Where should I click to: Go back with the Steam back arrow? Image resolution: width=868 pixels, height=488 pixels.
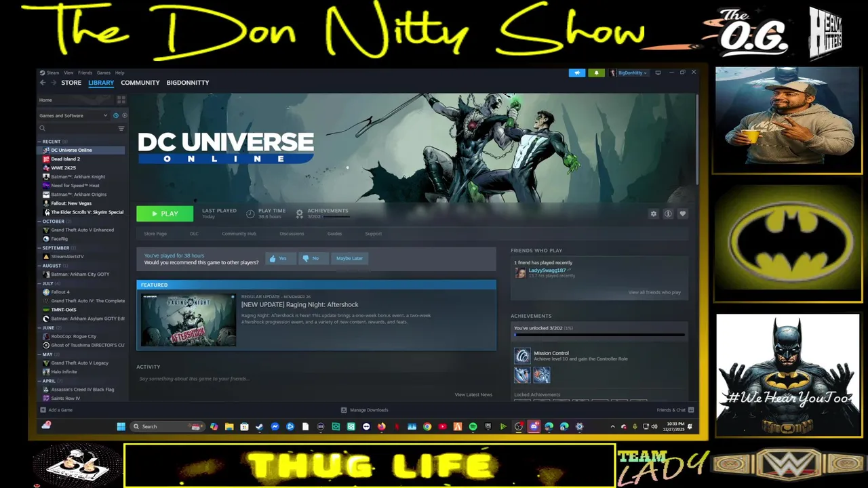tap(42, 83)
